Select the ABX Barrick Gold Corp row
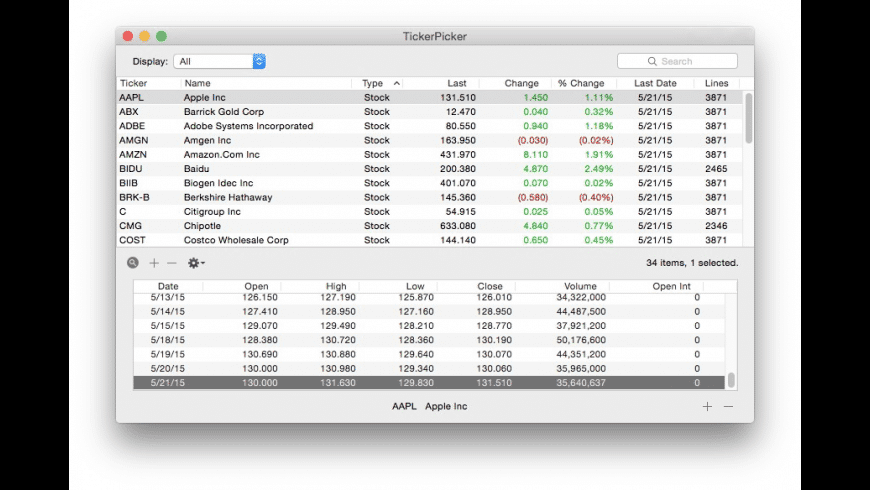Image resolution: width=870 pixels, height=490 pixels. 429,112
